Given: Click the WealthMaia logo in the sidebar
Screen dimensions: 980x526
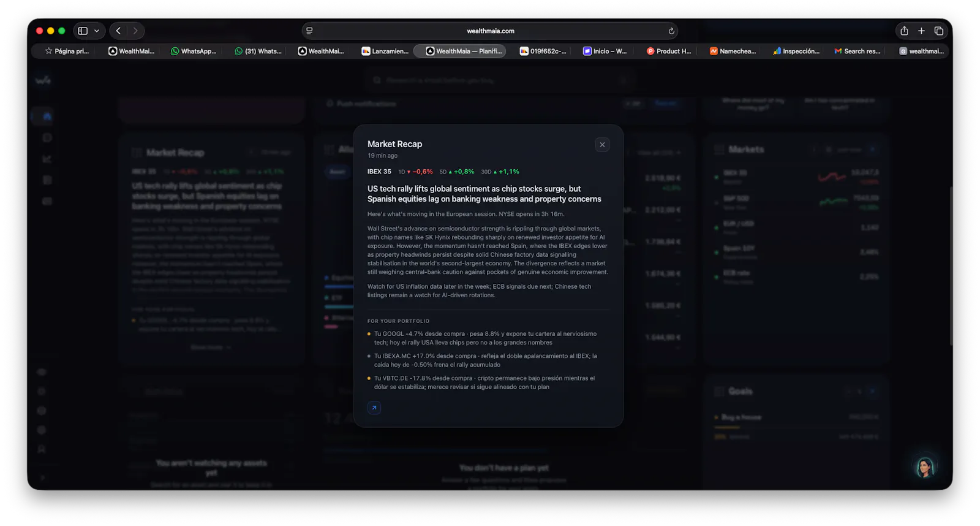Looking at the screenshot, I should 43,80.
